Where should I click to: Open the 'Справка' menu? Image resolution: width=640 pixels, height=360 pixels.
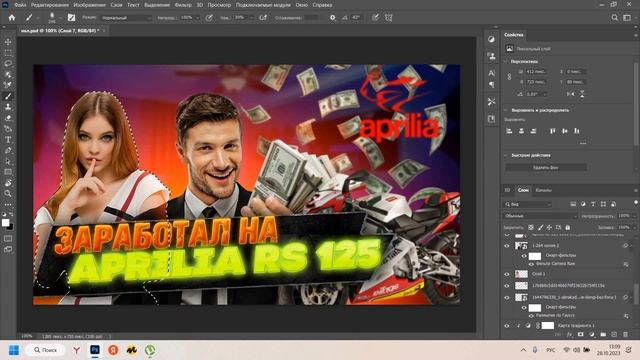[322, 5]
